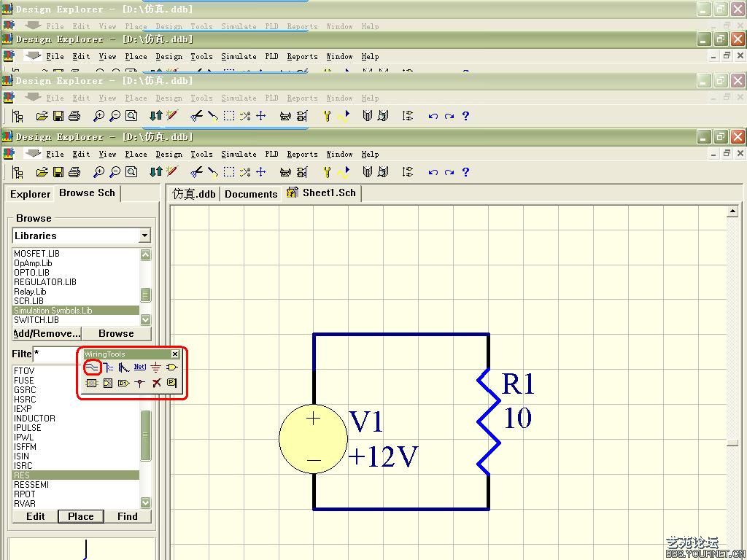Click library list scroll-up arrow above MOSFET.LIB
Viewport: 747px width, 560px height.
[x=146, y=254]
